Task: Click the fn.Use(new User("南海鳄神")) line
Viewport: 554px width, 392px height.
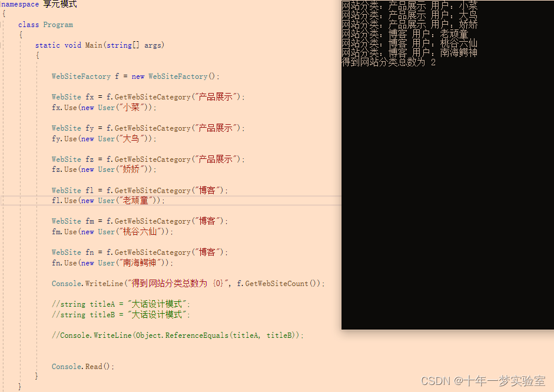Action: pos(112,263)
